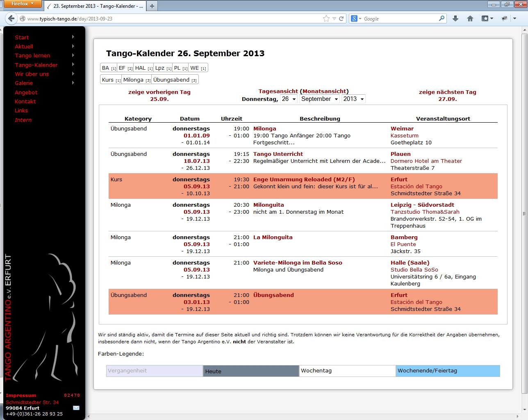Open the September month dropdown
Image resolution: width=528 pixels, height=420 pixels.
pos(319,99)
